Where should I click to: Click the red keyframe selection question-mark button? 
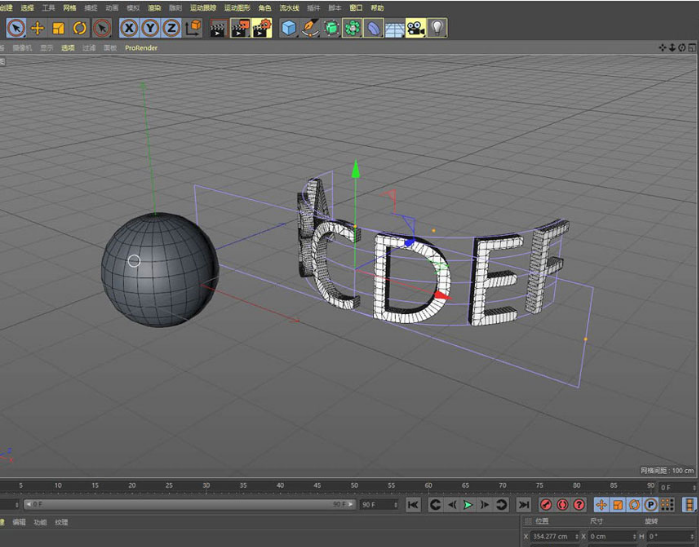click(579, 505)
